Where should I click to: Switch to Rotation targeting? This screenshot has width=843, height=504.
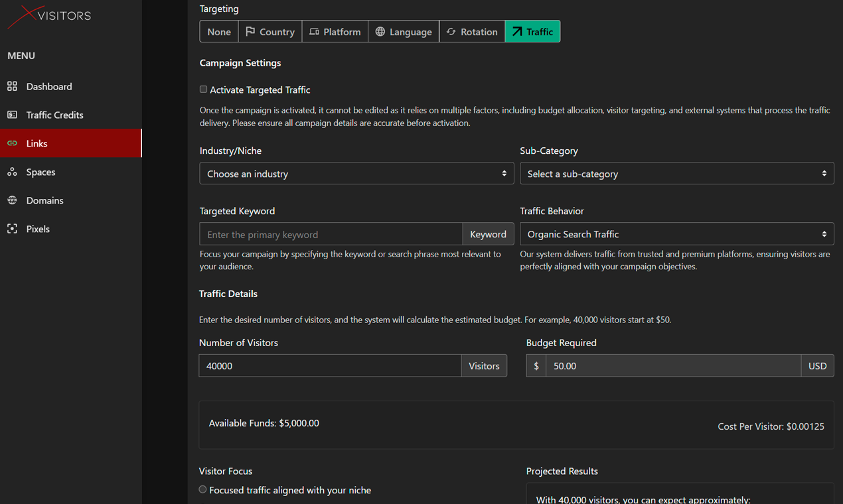[x=472, y=31]
